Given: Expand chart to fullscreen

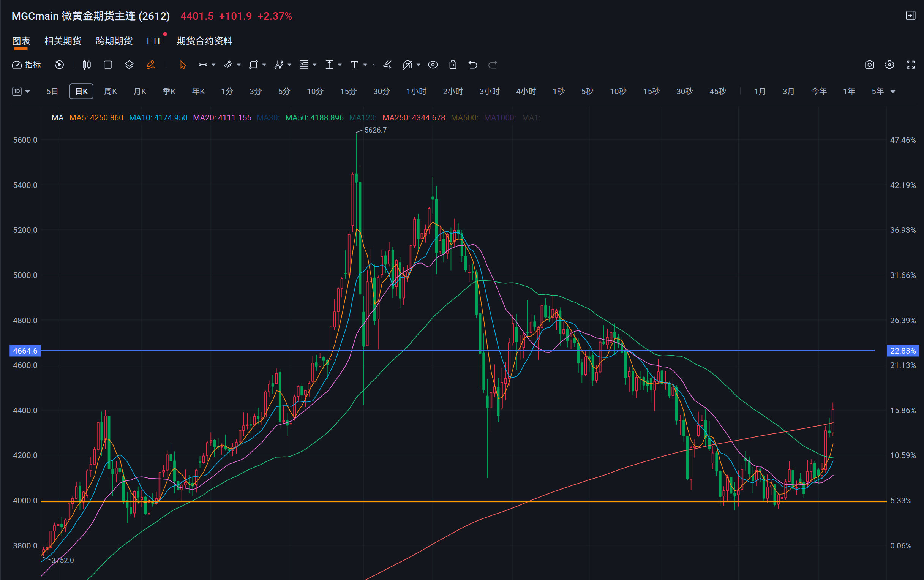Looking at the screenshot, I should point(911,65).
